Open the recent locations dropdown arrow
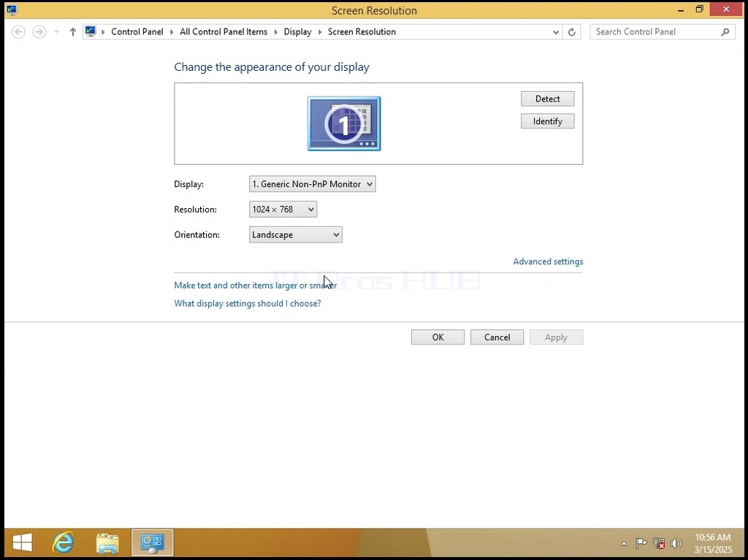The image size is (748, 560). [57, 32]
